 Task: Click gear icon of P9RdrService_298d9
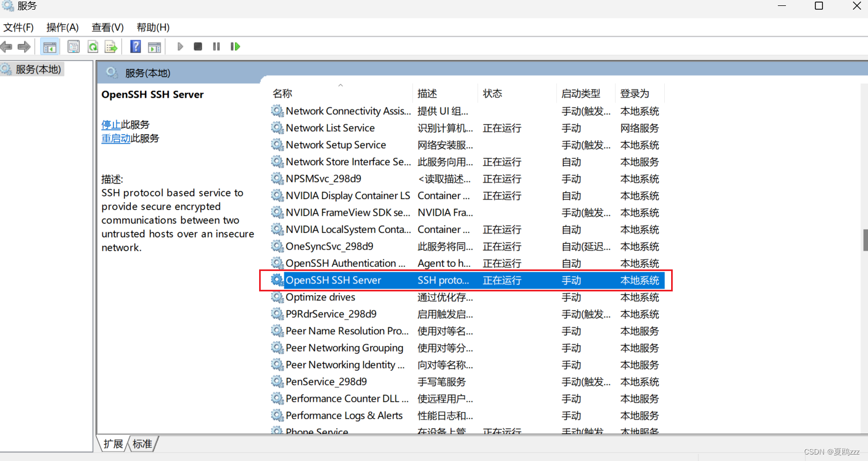click(x=277, y=313)
